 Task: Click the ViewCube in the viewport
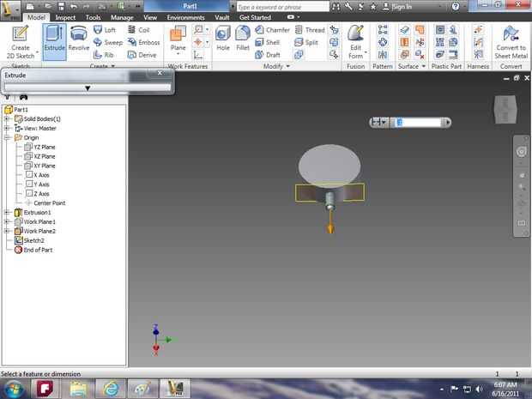(x=505, y=109)
